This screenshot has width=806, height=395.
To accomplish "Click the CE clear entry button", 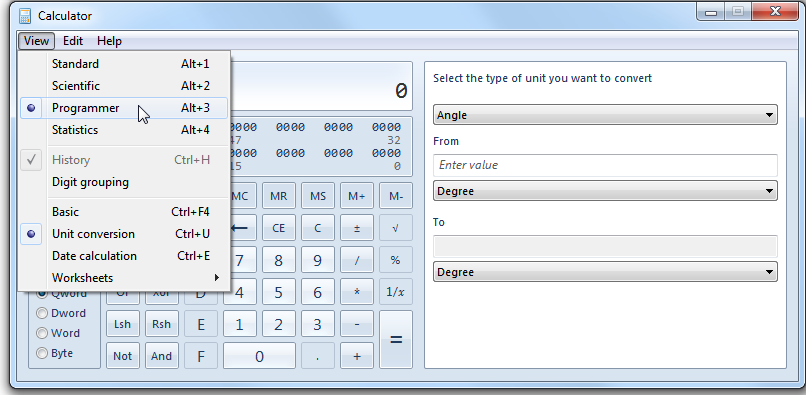I will coord(279,228).
